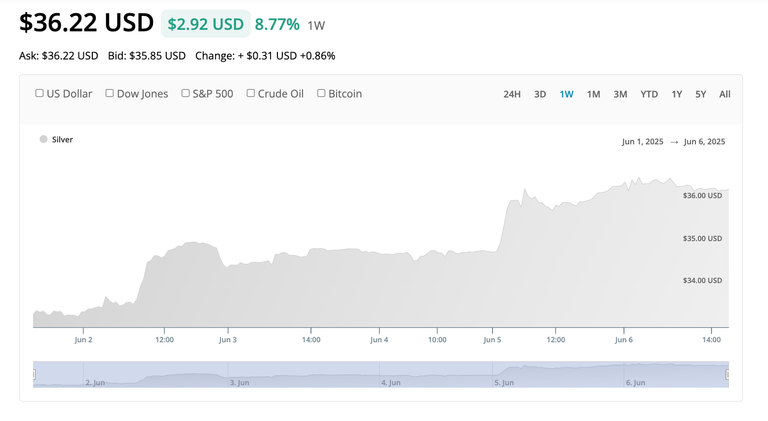Click the $2.92 USD weekly change badge

pos(206,24)
